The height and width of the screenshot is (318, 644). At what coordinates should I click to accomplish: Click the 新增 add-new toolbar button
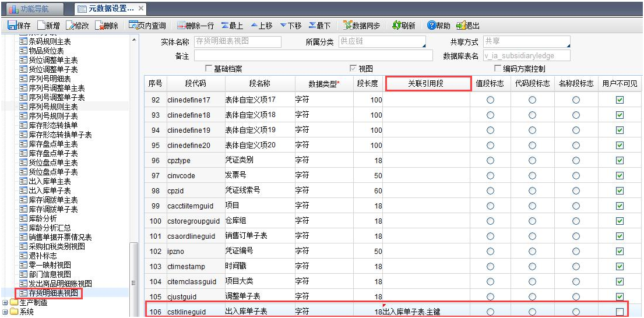click(49, 26)
